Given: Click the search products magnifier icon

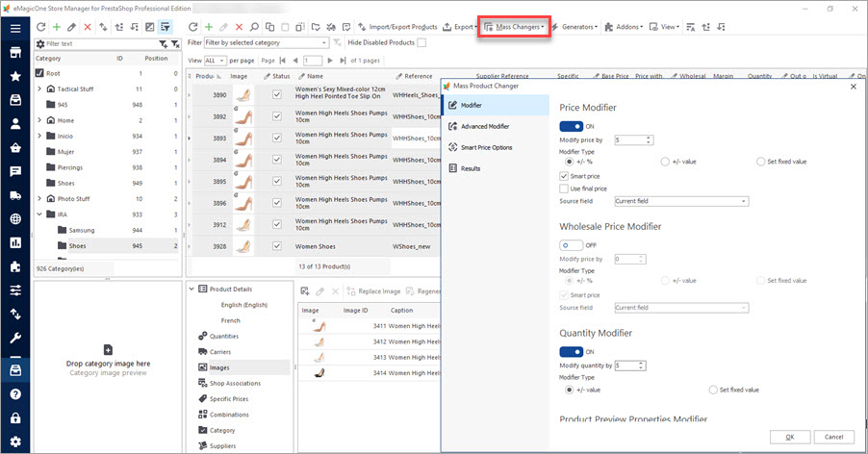Looking at the screenshot, I should (254, 27).
